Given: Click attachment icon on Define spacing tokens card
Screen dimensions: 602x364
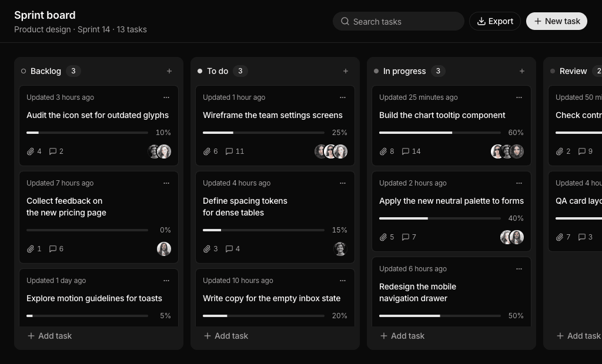Looking at the screenshot, I should click(206, 249).
